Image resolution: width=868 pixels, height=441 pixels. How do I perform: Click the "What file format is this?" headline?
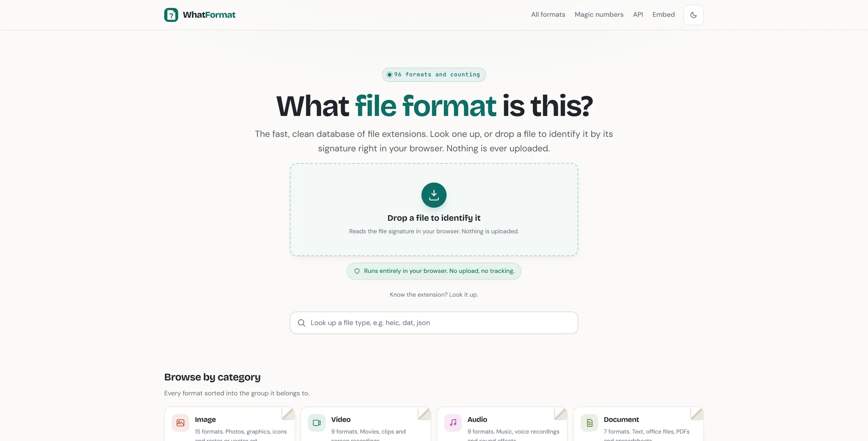point(434,106)
